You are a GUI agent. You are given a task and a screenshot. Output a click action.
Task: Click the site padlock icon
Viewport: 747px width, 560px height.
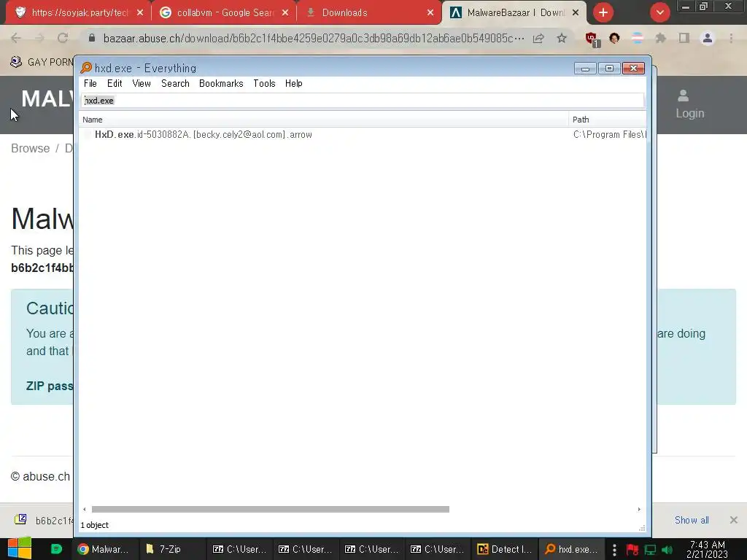pos(92,38)
